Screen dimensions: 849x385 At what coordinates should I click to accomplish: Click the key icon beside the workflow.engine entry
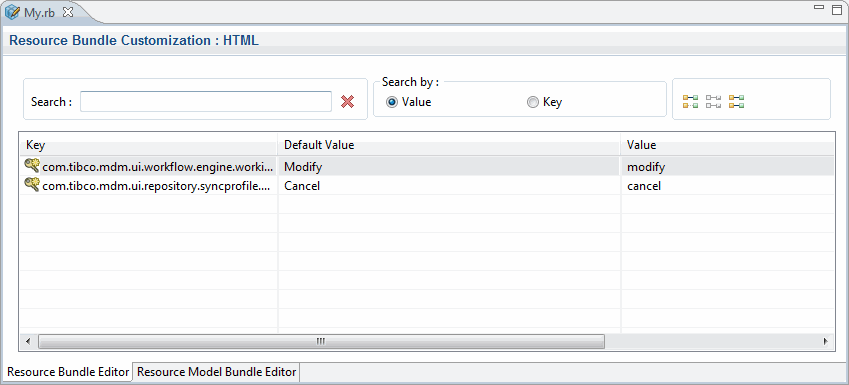(32, 166)
